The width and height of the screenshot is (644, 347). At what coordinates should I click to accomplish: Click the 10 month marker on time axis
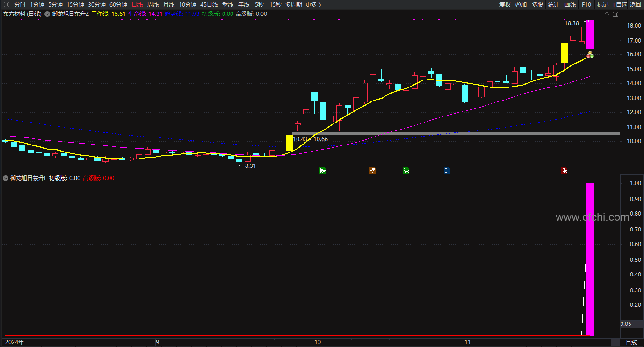point(318,342)
